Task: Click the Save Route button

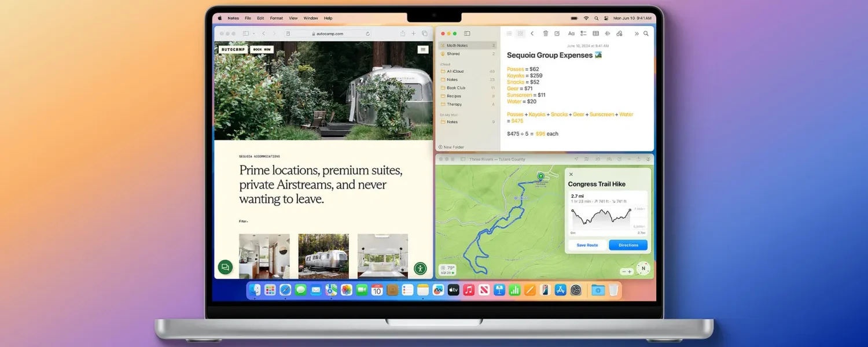Action: pyautogui.click(x=587, y=245)
